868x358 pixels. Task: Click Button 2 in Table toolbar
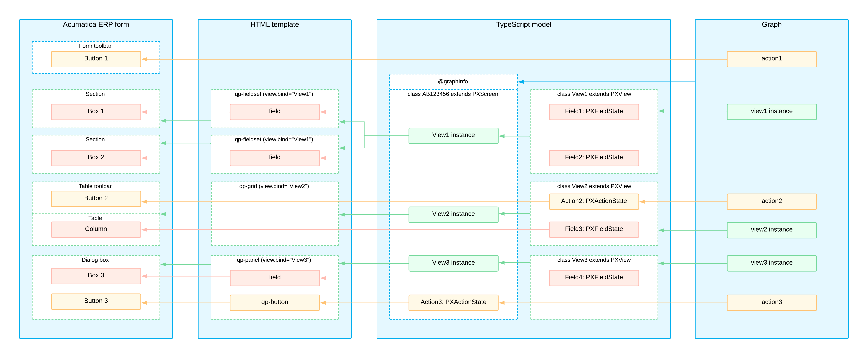(x=96, y=199)
